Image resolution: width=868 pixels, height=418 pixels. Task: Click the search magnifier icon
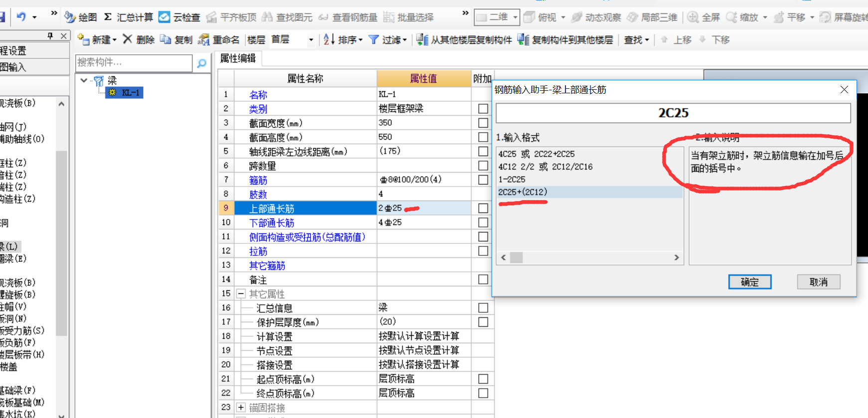(201, 63)
